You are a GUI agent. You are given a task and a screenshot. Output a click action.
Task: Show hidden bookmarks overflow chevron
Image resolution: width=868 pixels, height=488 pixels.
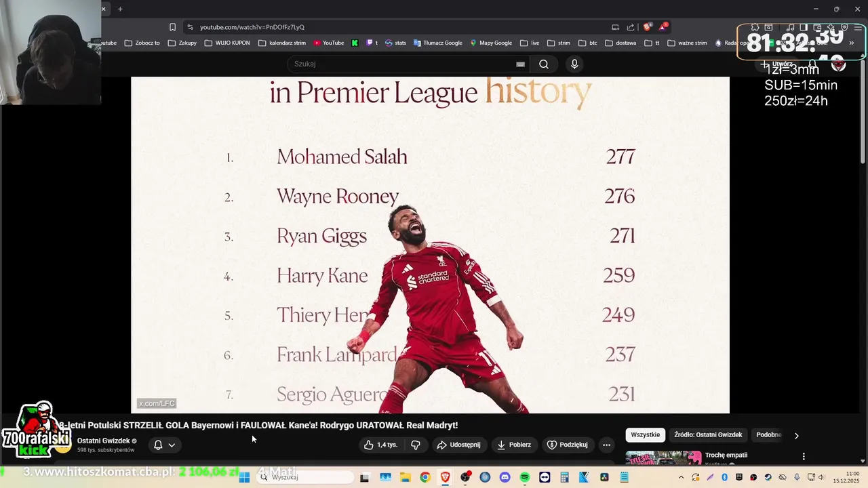pyautogui.click(x=852, y=43)
